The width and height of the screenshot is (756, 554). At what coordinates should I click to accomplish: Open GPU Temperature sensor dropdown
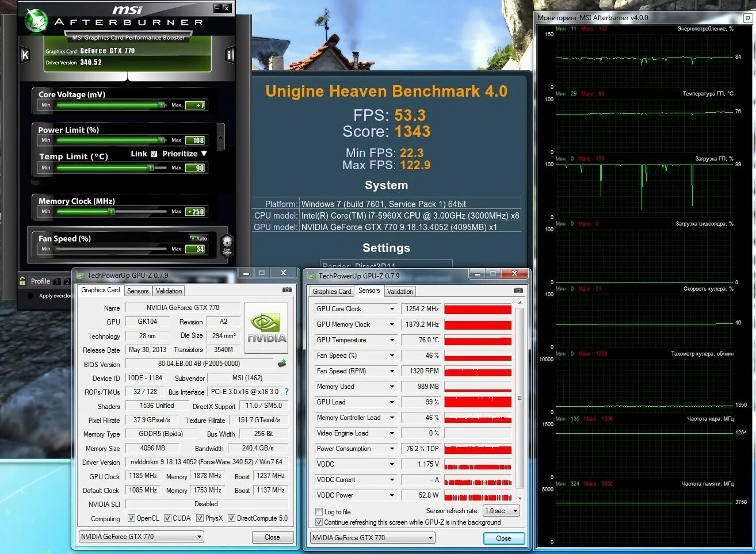pyautogui.click(x=392, y=340)
